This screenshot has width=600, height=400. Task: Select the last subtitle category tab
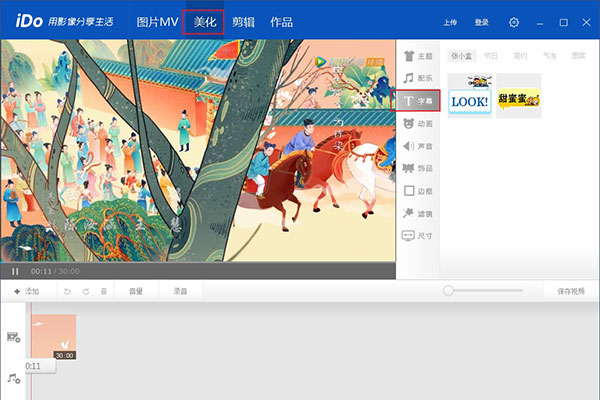pyautogui.click(x=579, y=56)
